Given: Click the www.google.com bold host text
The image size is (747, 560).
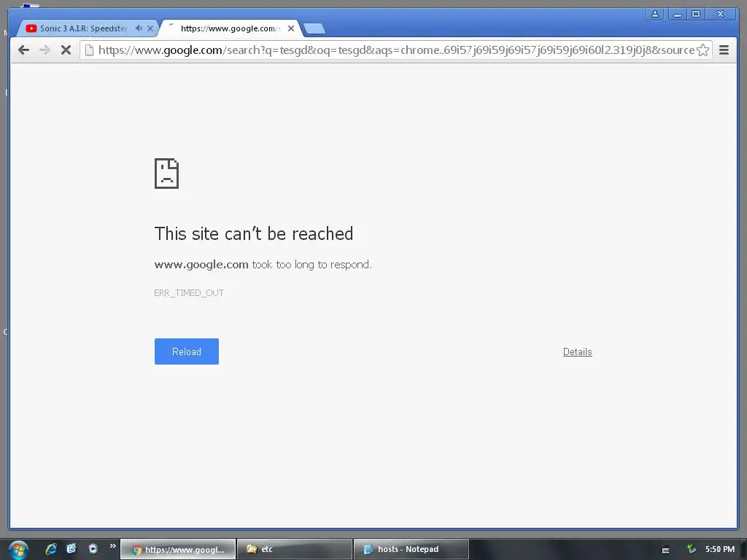Looking at the screenshot, I should point(201,264).
